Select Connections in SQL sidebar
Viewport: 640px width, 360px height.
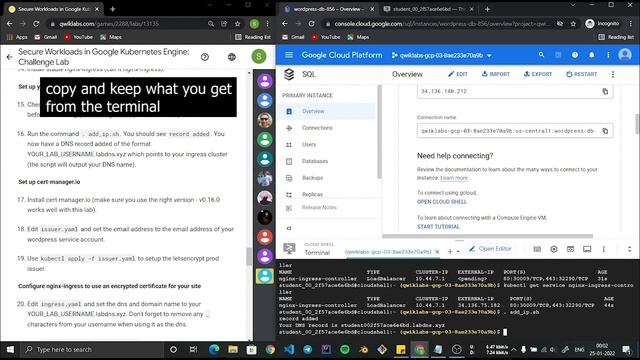(327, 128)
